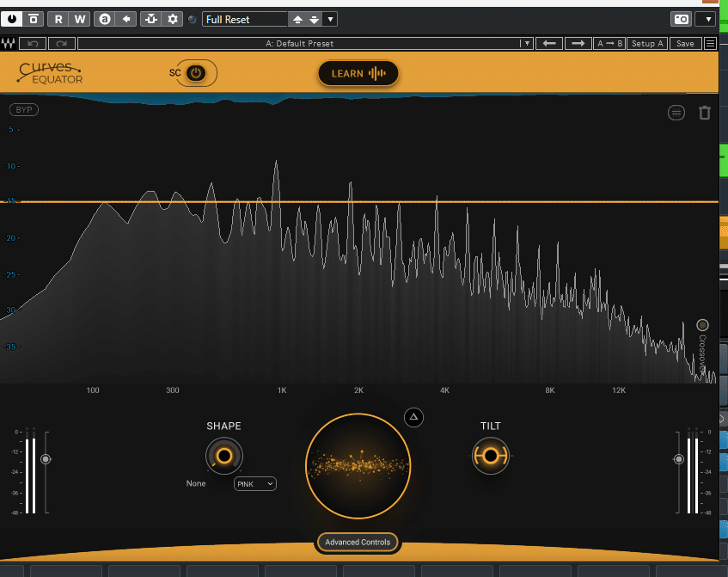Load next preset with down arrow
This screenshot has width=728, height=577.
pyautogui.click(x=315, y=20)
